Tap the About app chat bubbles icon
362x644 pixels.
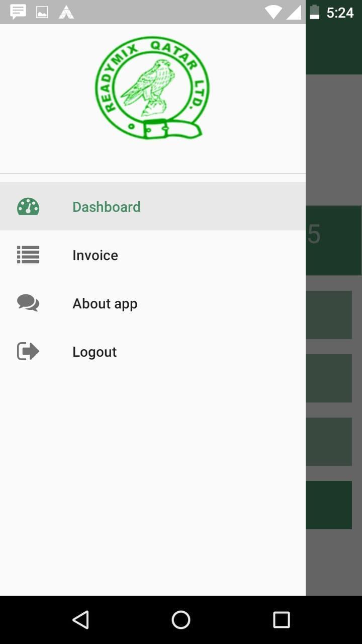click(x=28, y=303)
